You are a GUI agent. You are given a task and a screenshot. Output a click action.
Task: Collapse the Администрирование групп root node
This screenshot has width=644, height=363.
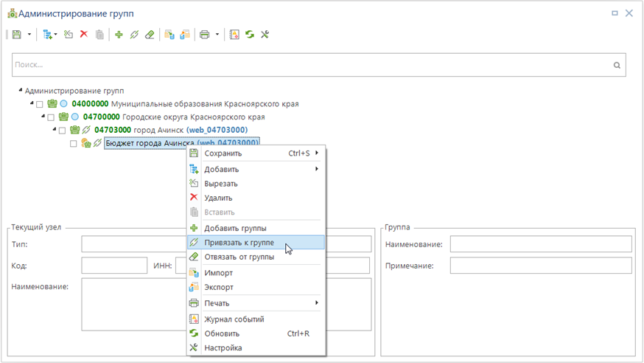click(20, 89)
